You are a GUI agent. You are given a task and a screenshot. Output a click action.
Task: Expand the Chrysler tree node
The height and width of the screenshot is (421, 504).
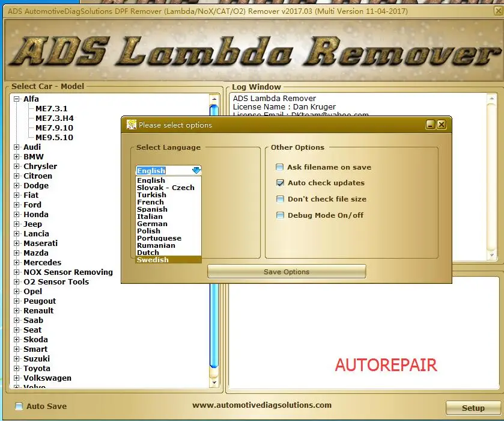[x=16, y=167]
